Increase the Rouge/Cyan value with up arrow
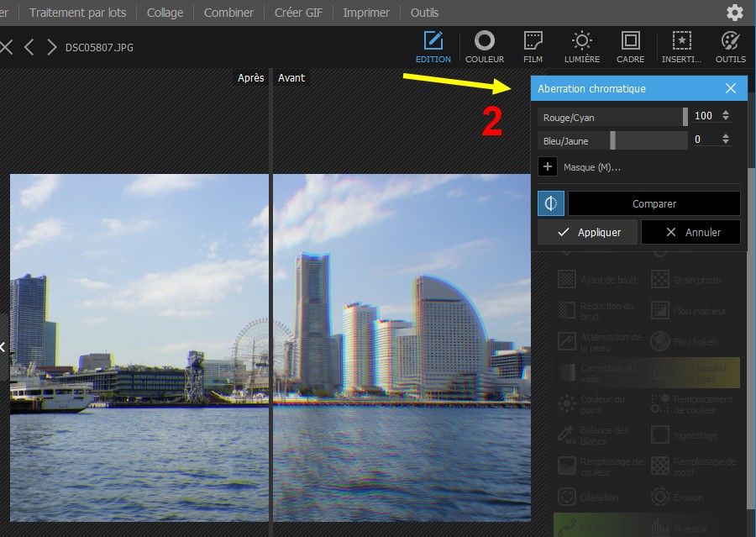 coord(726,112)
